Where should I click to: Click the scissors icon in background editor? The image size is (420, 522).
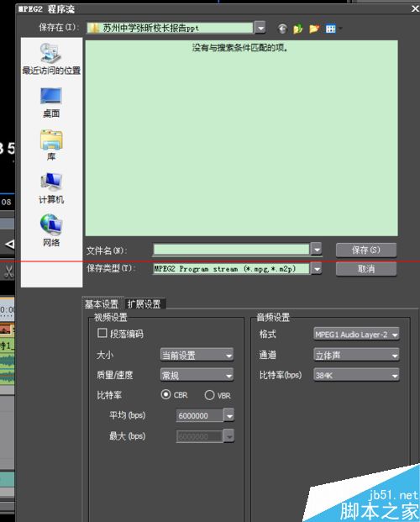coord(8,272)
